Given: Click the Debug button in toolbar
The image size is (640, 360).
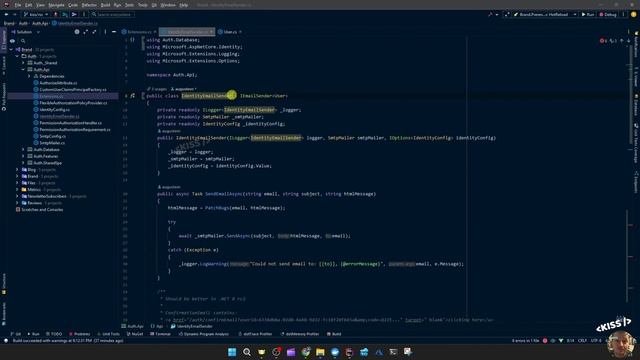Looking at the screenshot, I should pyautogui.click(x=608, y=14).
